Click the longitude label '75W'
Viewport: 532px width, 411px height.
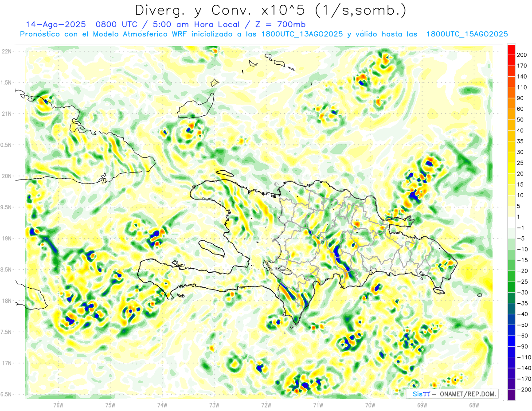110,405
